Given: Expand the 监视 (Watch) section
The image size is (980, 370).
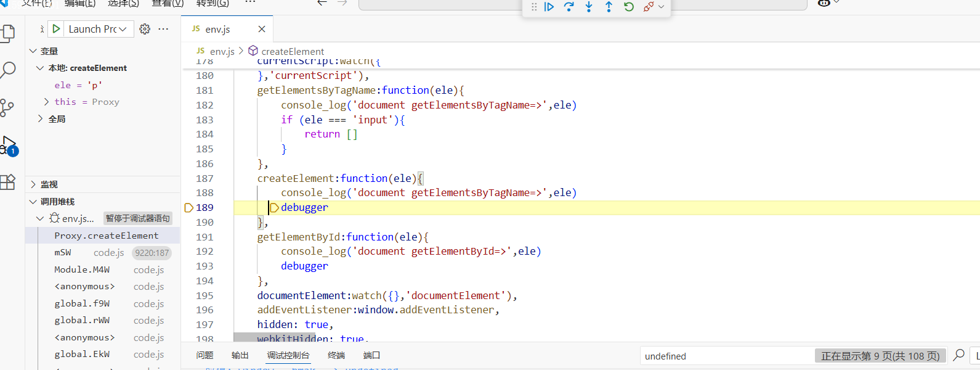Looking at the screenshot, I should 33,184.
